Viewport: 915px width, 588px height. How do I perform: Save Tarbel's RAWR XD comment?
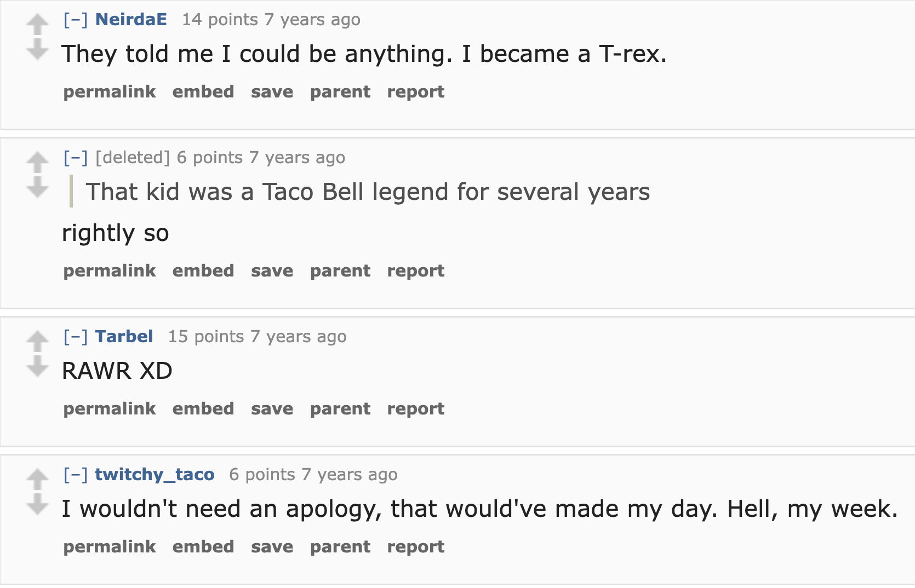point(272,408)
